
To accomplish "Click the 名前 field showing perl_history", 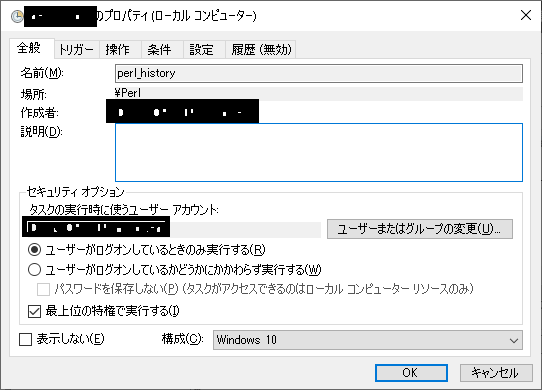I will coord(319,73).
